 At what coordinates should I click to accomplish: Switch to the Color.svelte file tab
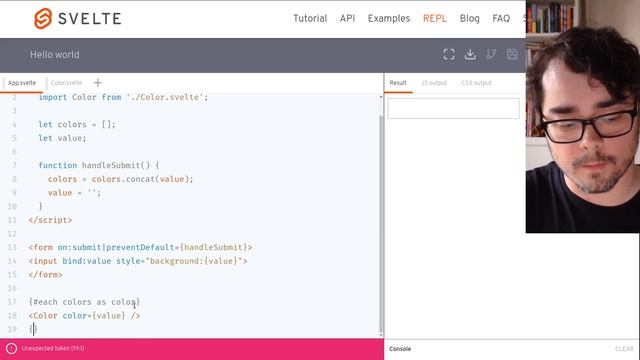66,83
